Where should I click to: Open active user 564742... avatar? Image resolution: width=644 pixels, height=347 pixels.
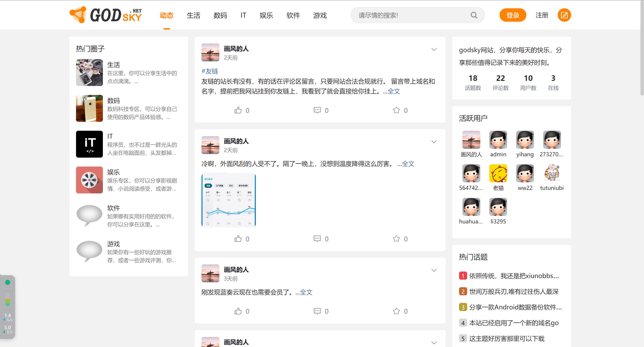[471, 173]
